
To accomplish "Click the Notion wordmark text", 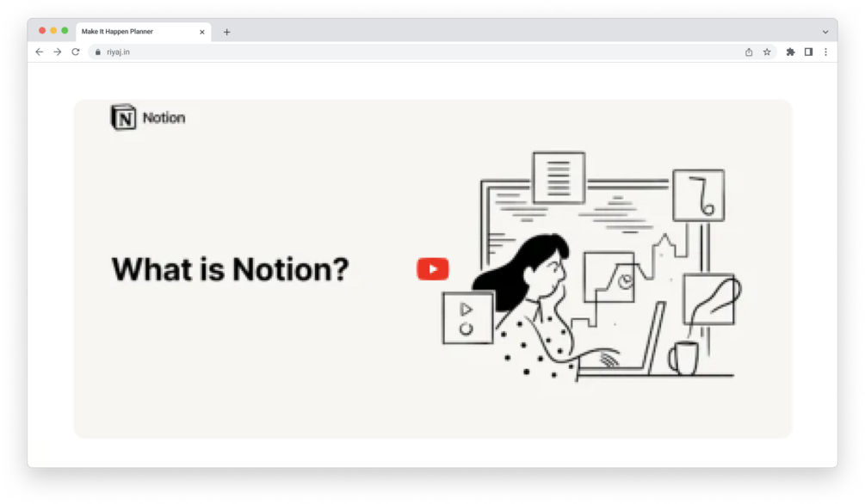I will [164, 118].
